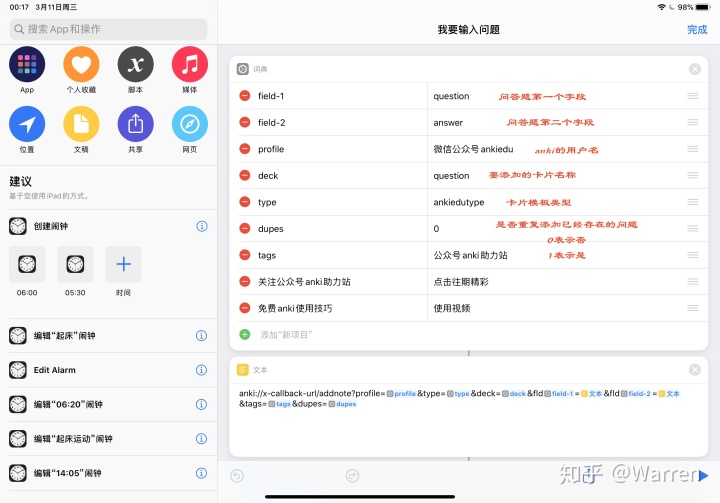The width and height of the screenshot is (720, 503).
Task: Click the tags variable token in URL
Action: 280,404
